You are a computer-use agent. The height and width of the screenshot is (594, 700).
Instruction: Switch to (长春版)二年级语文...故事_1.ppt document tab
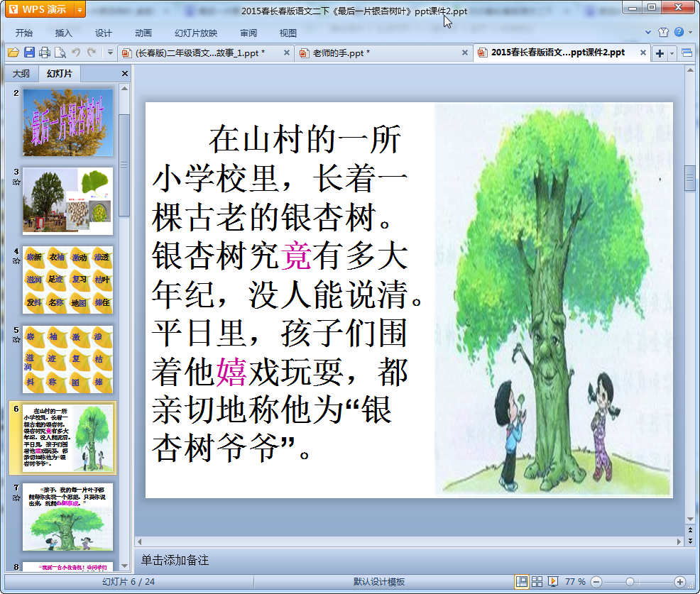200,53
